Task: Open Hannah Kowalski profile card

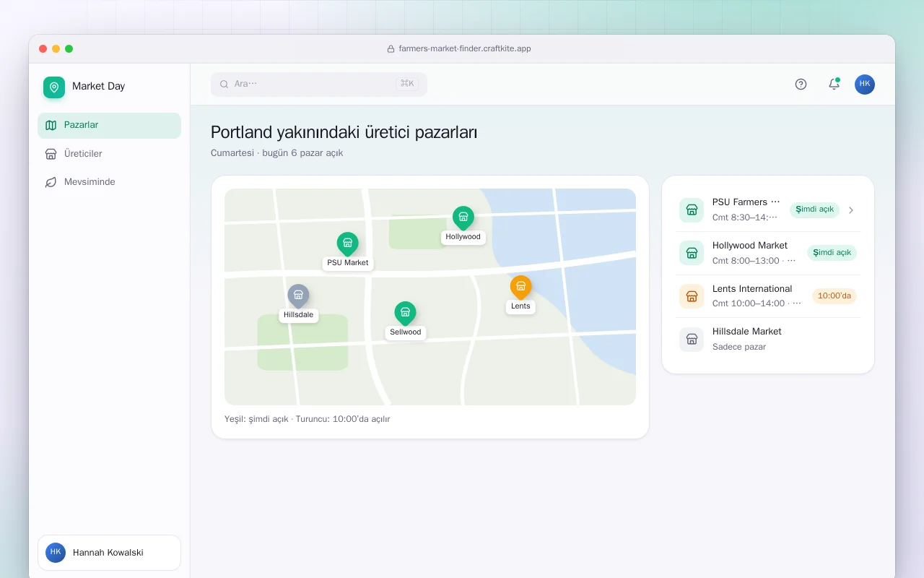Action: click(109, 553)
